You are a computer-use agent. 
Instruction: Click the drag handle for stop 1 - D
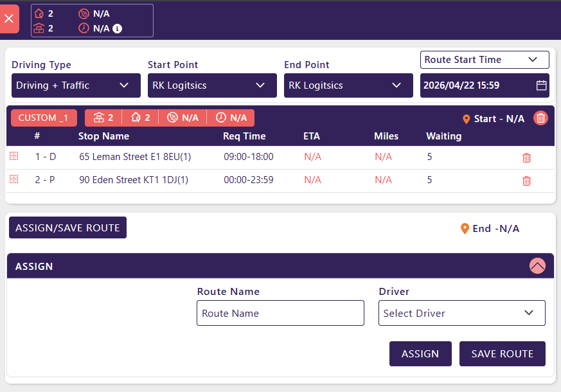(14, 156)
